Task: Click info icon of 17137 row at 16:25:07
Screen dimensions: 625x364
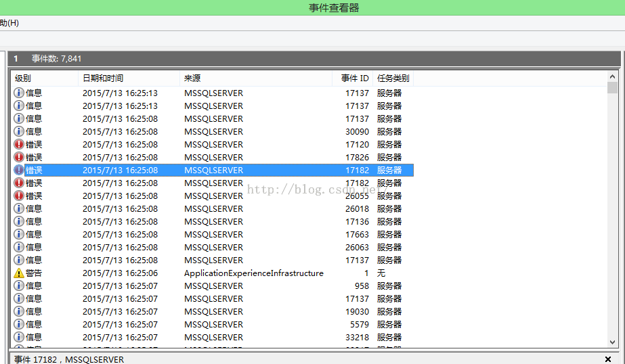Action: (x=19, y=298)
